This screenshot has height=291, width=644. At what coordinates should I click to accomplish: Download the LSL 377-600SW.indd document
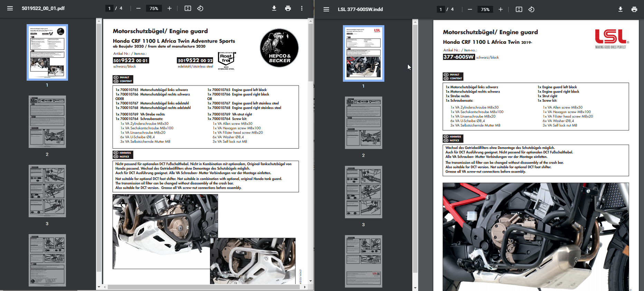point(621,9)
